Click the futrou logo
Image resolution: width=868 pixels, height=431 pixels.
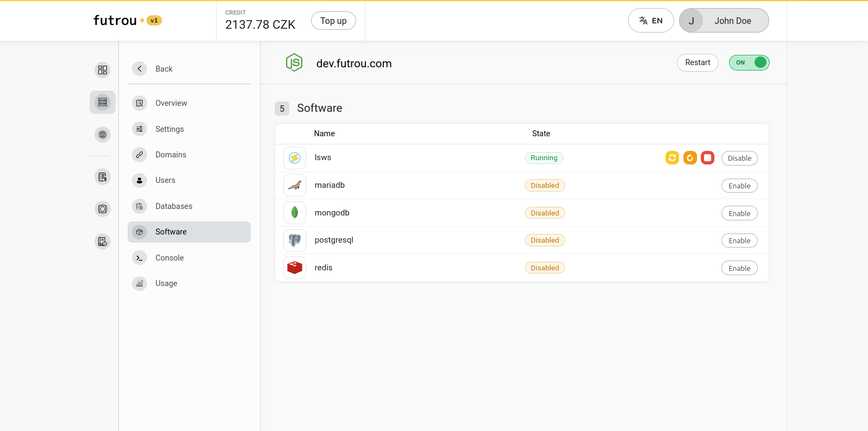click(115, 21)
